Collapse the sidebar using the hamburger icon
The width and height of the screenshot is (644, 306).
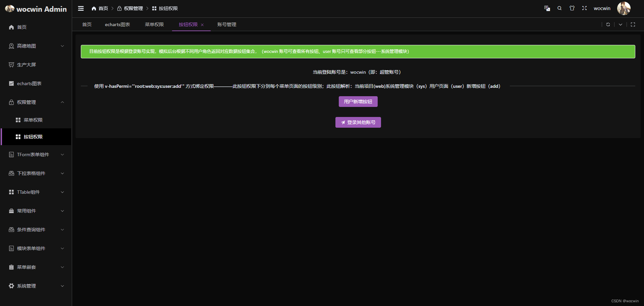pos(80,8)
